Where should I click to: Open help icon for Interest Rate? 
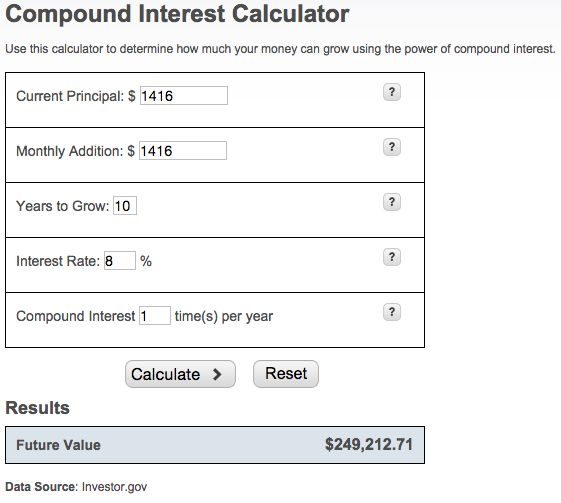pos(392,257)
